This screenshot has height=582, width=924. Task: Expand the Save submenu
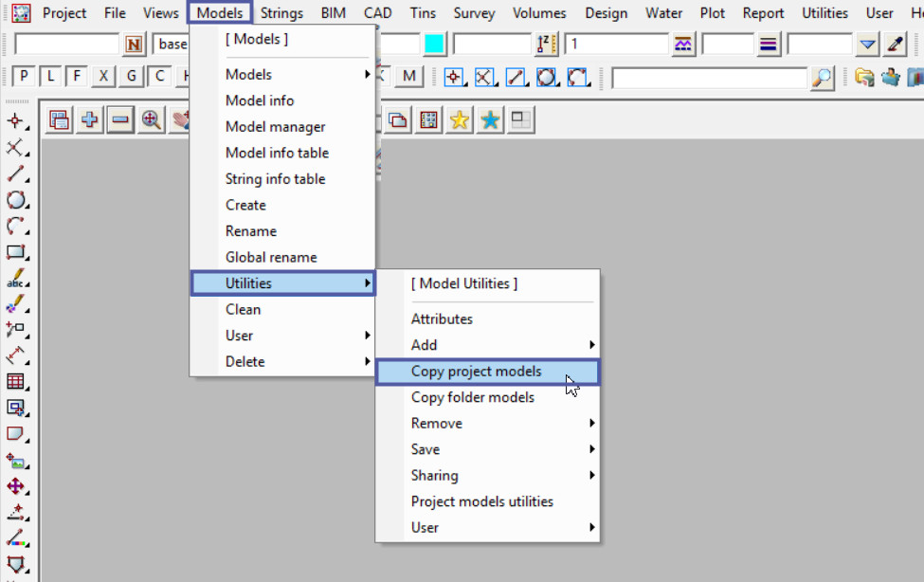pos(591,449)
